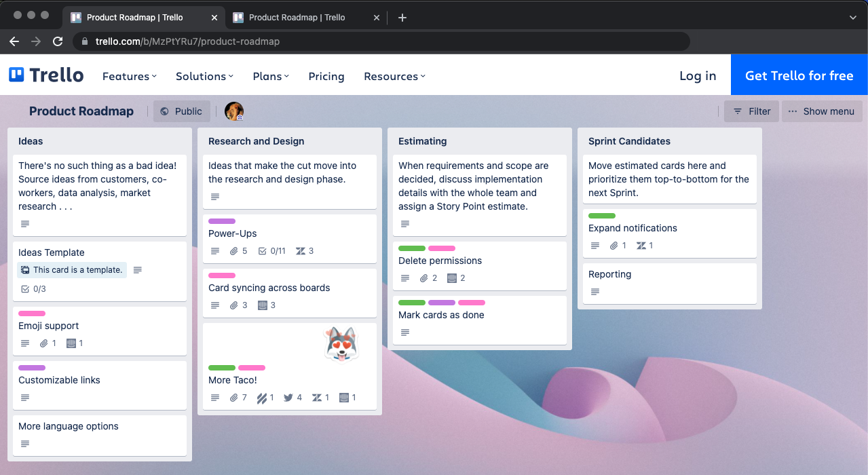The image size is (868, 475).
Task: Click the purple label on Power-Ups card
Action: click(x=222, y=221)
